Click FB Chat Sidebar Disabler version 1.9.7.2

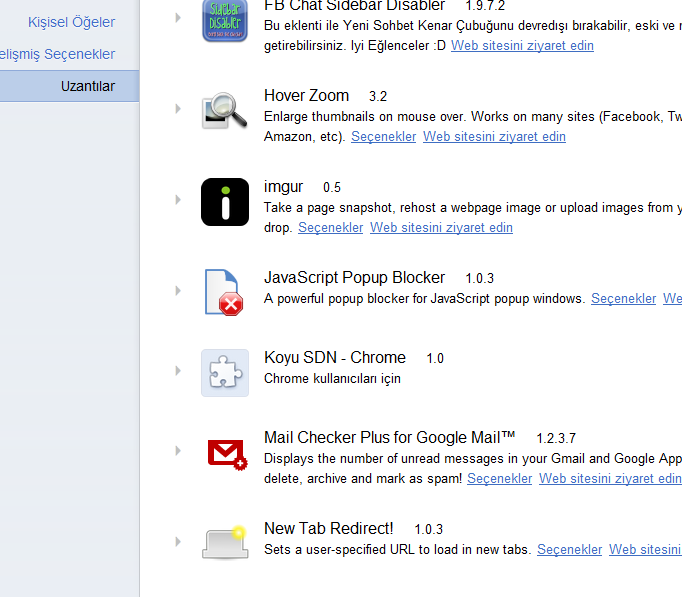485,6
